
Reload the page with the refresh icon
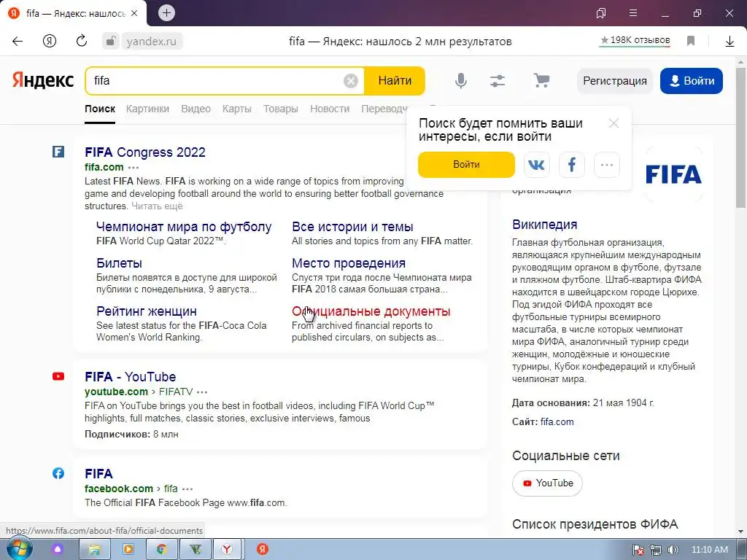[82, 41]
